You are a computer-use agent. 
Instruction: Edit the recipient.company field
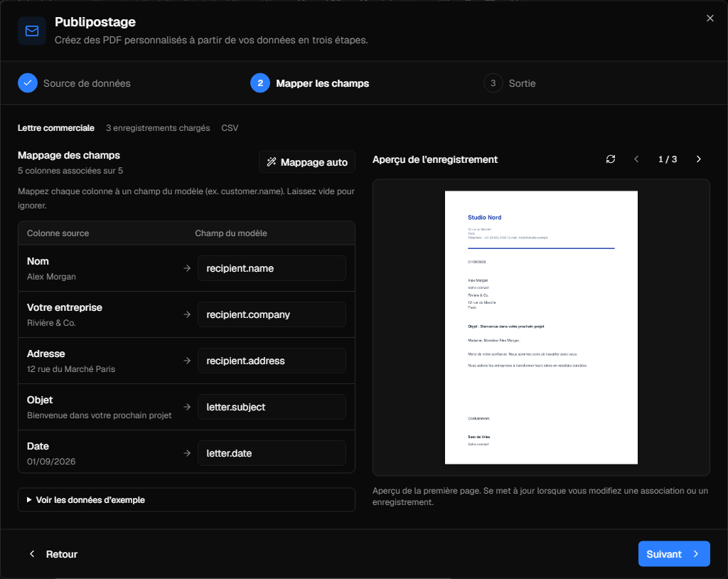pyautogui.click(x=272, y=314)
